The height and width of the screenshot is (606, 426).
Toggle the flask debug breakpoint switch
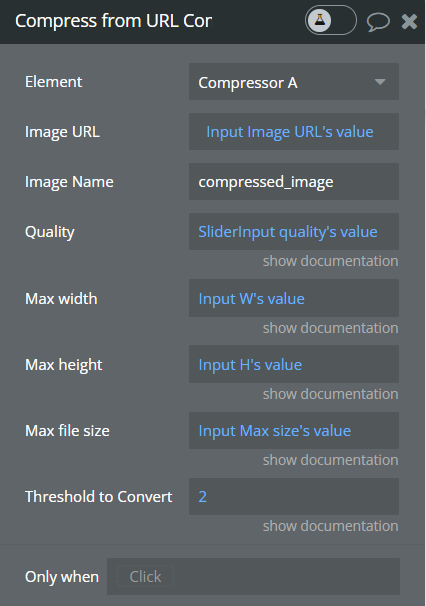pos(331,20)
